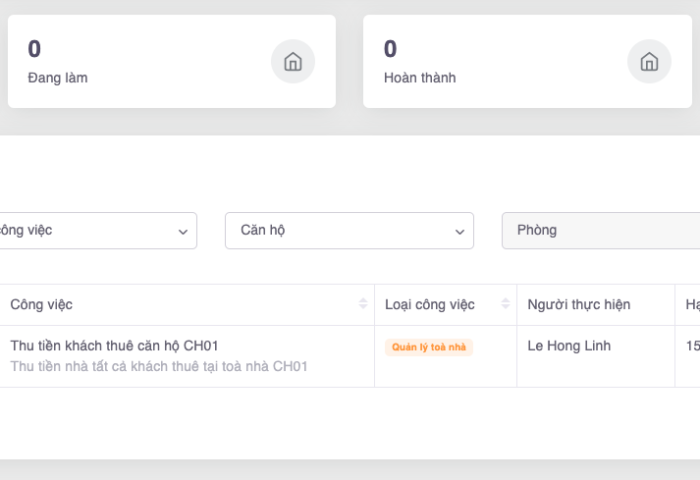The image size is (700, 480).
Task: Click the Loại công việc column header
Action: [x=430, y=304]
